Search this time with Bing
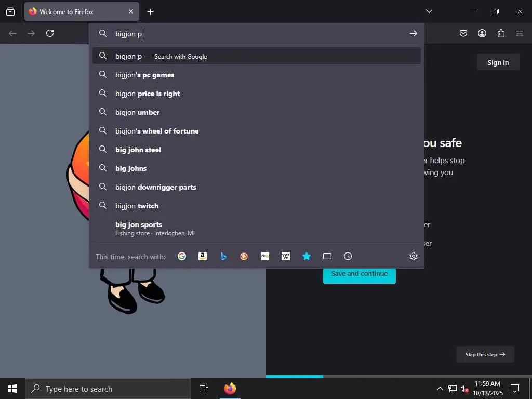This screenshot has height=399, width=532. click(223, 256)
